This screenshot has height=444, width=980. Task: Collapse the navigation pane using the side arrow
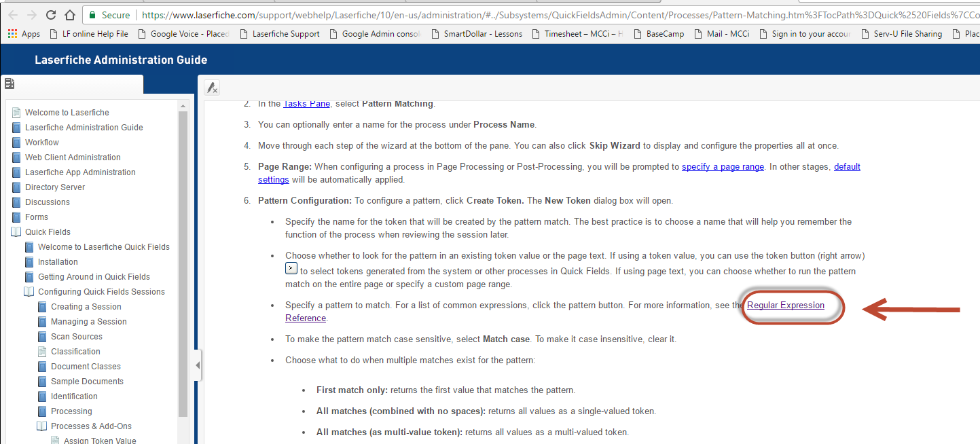pyautogui.click(x=198, y=365)
